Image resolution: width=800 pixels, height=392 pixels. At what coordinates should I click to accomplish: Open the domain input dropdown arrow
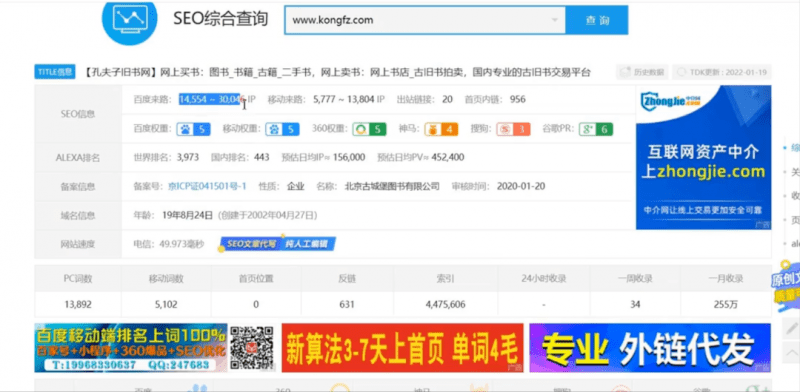point(555,20)
